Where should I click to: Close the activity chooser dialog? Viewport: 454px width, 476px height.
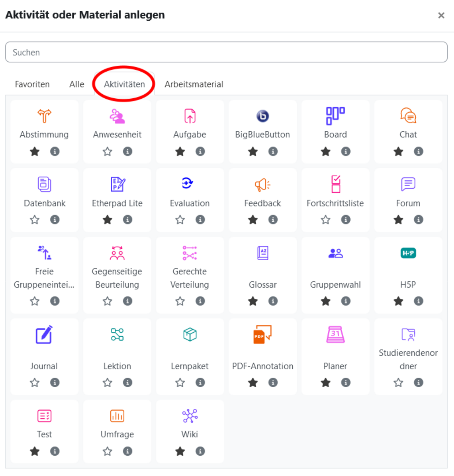click(441, 16)
